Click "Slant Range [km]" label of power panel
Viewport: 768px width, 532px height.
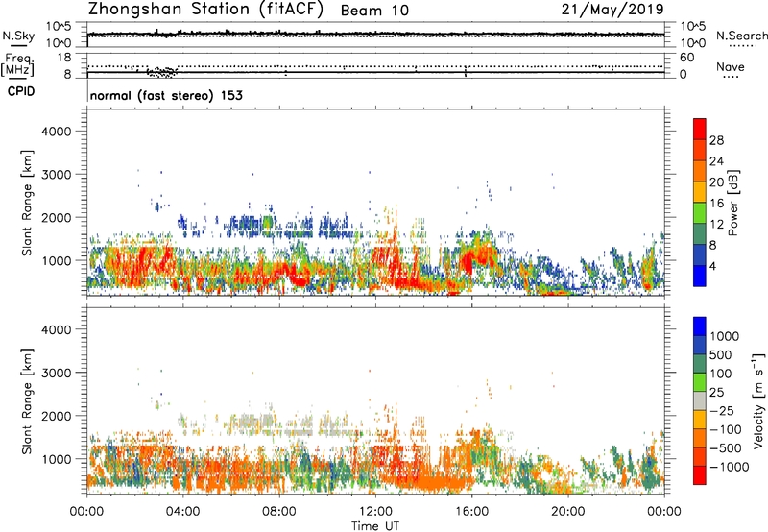[x=27, y=203]
